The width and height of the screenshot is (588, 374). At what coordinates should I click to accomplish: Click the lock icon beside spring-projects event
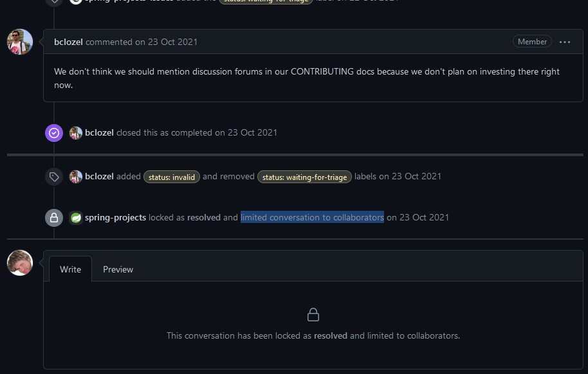pos(54,218)
